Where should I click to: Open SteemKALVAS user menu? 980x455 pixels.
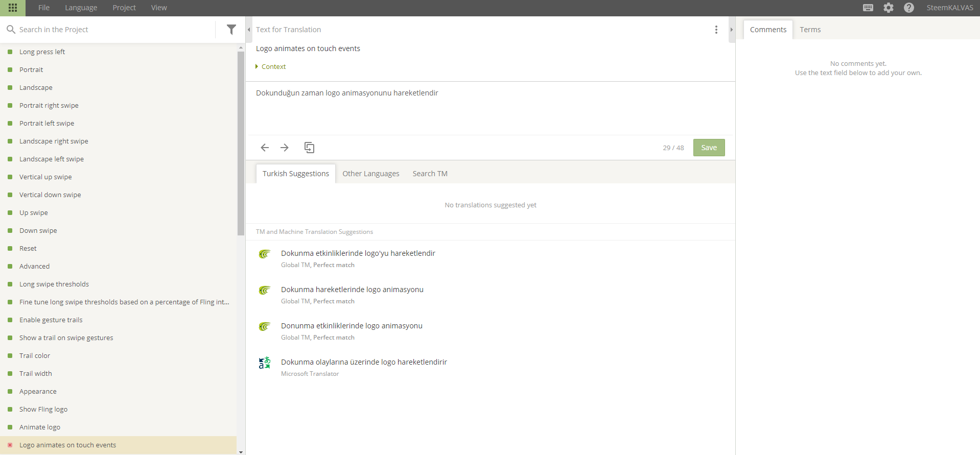tap(950, 8)
